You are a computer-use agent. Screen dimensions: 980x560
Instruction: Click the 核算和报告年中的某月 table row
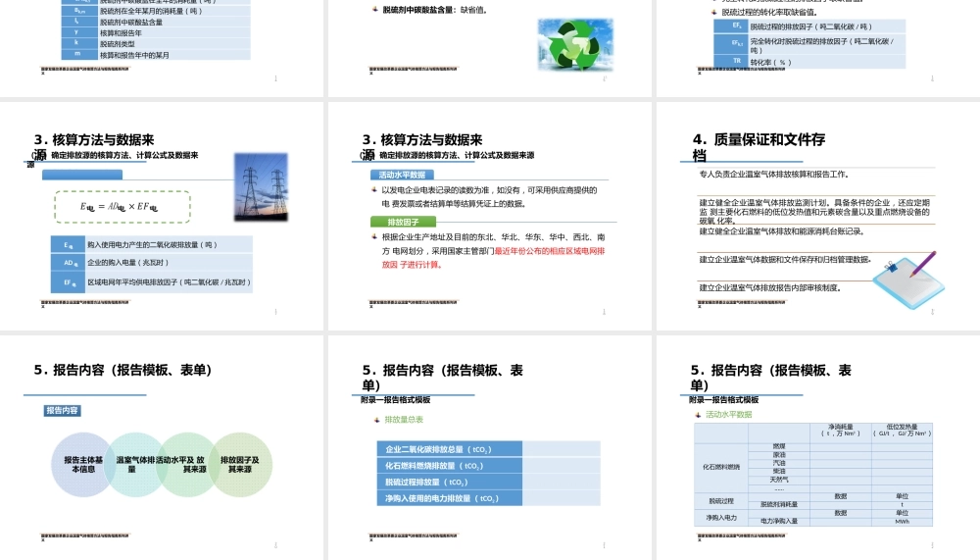(156, 55)
